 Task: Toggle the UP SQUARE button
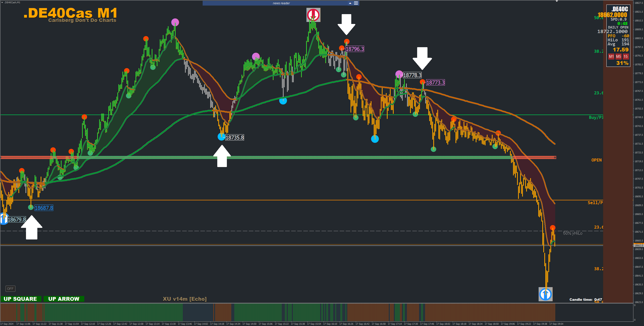point(20,299)
